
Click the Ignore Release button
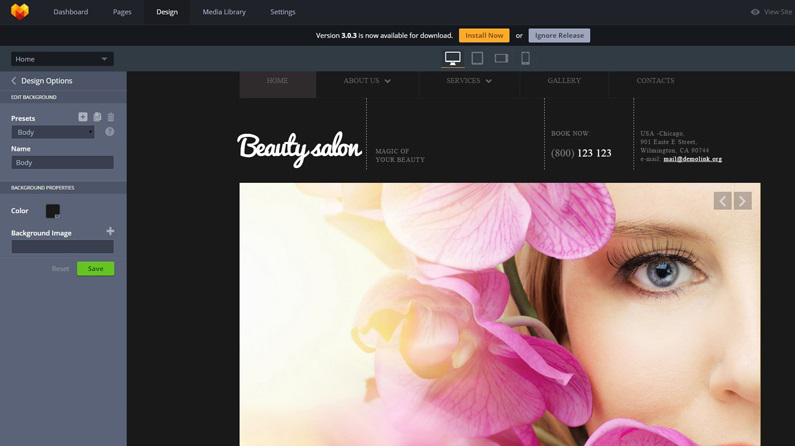tap(559, 35)
